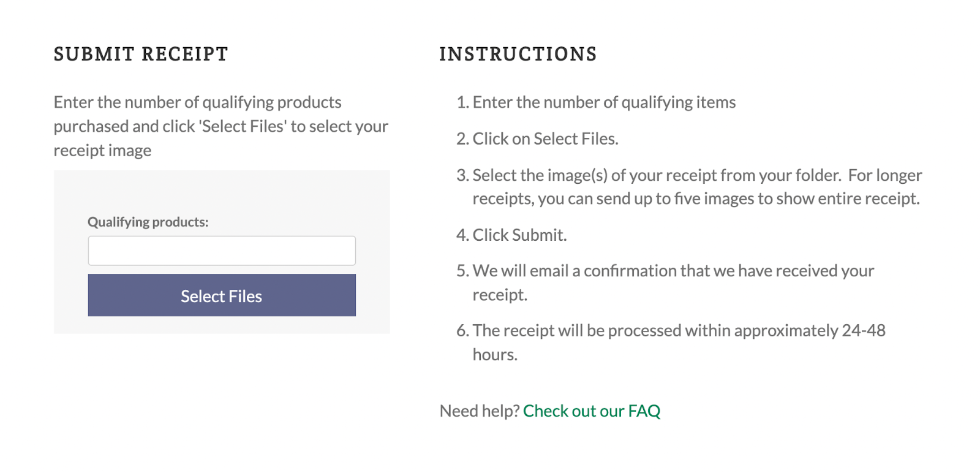The height and width of the screenshot is (473, 980).
Task: Click the 'Select the image(s) of your receipt' step
Action: (696, 175)
